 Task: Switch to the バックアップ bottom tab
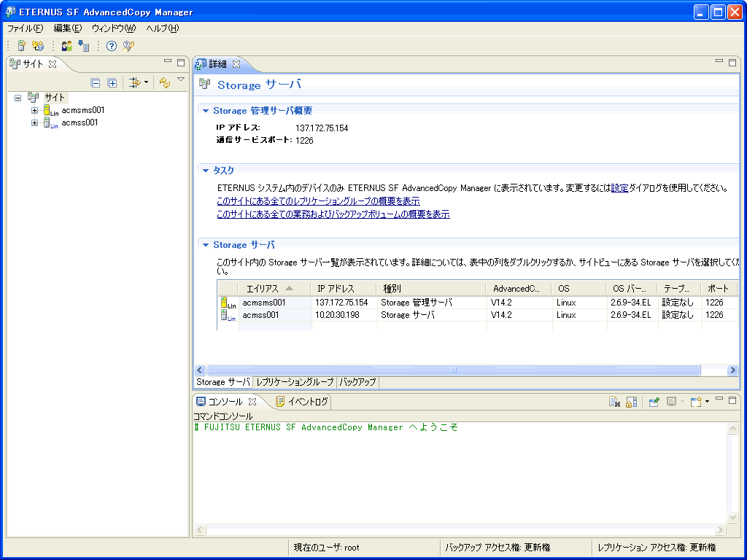pos(357,382)
